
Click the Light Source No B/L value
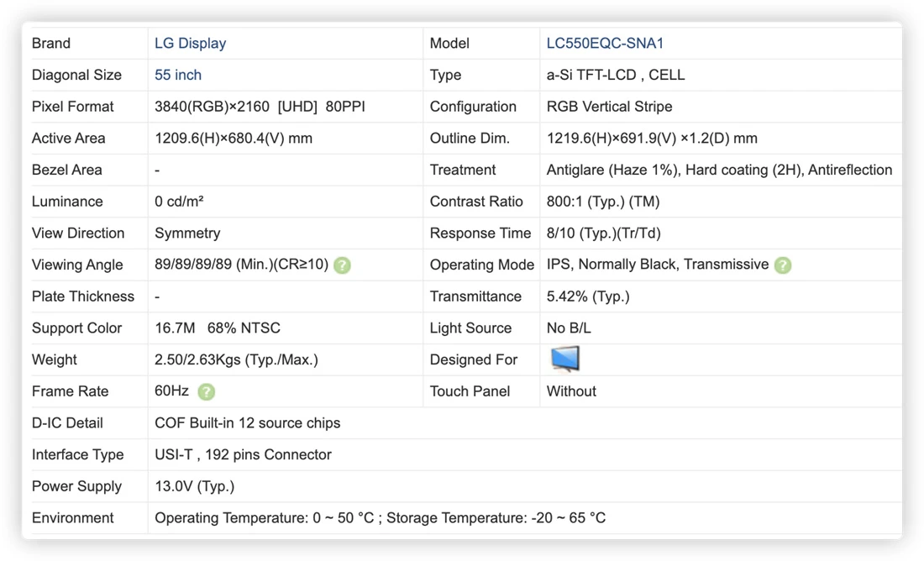[x=569, y=328]
